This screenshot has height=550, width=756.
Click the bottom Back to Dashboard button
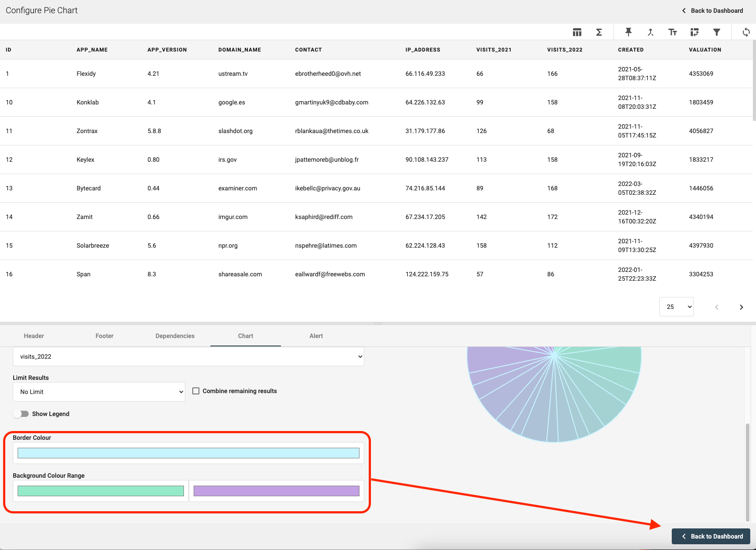(x=711, y=536)
